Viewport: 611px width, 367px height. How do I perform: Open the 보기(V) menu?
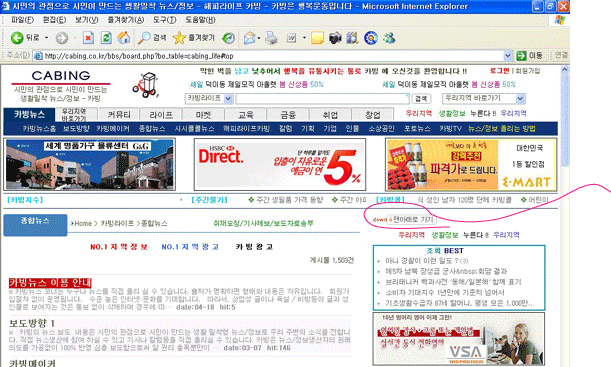(x=87, y=19)
